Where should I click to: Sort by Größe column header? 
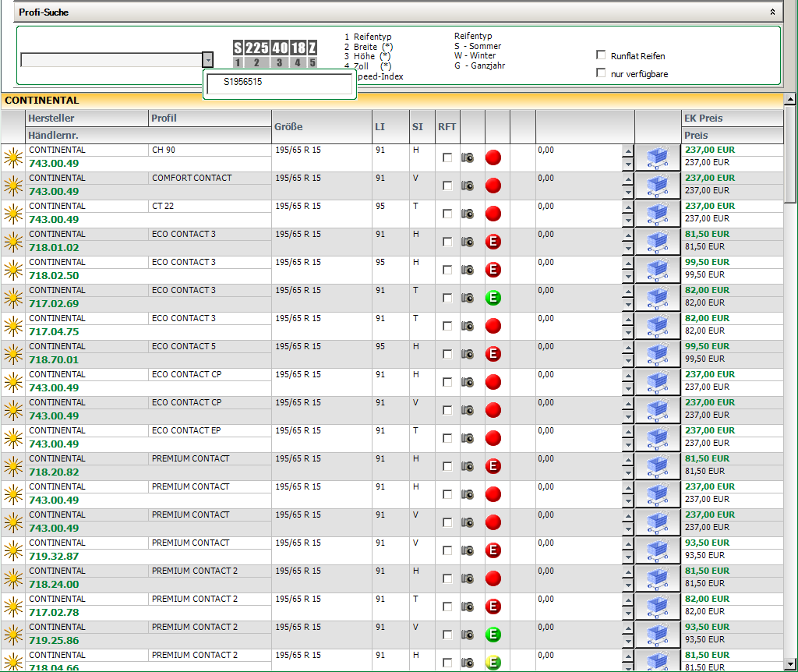coord(322,127)
